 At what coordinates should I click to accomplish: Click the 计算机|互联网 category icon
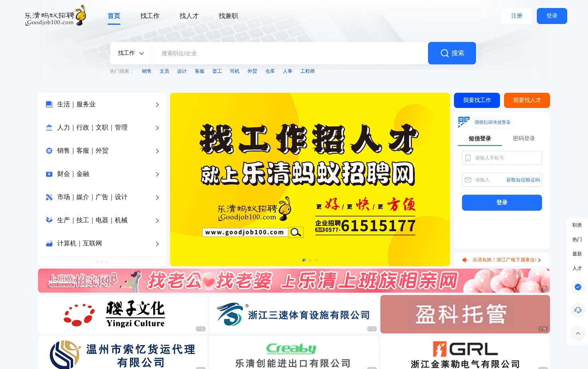pyautogui.click(x=49, y=243)
